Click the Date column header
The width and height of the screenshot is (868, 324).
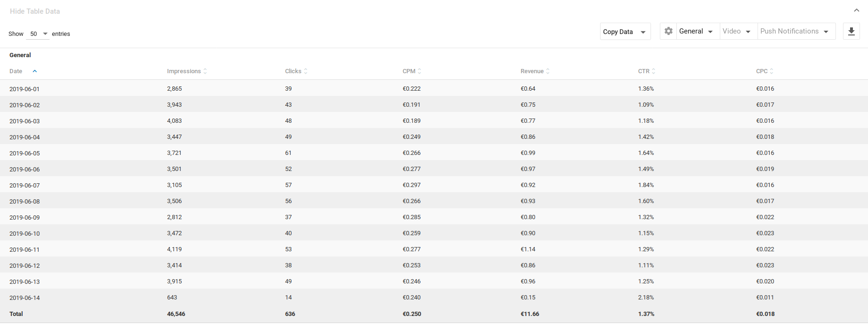(16, 71)
